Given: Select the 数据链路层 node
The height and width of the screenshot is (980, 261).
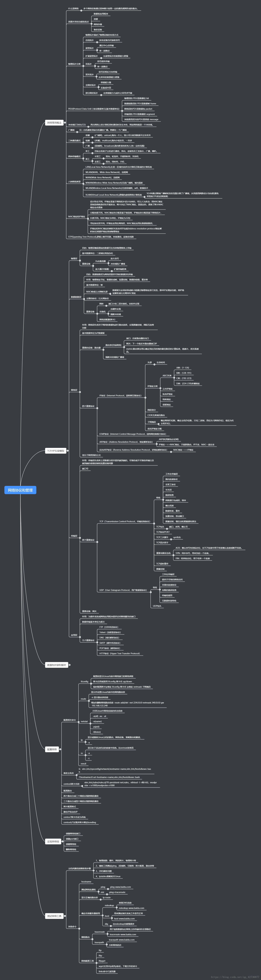Looking at the screenshot, I should 76,297.
